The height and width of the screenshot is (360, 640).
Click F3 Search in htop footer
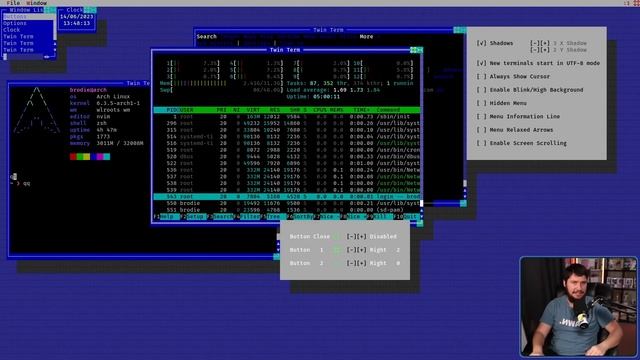click(220, 217)
